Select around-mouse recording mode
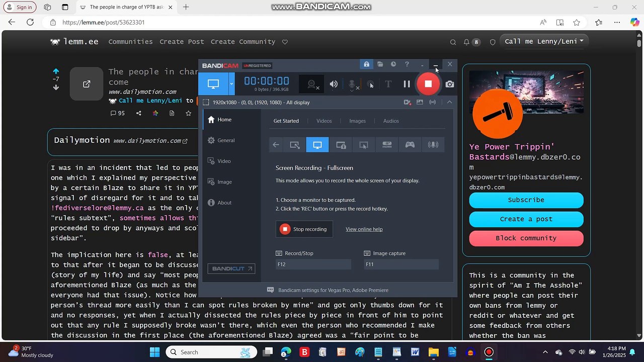Viewport: 644px width, 362px height. click(x=364, y=145)
